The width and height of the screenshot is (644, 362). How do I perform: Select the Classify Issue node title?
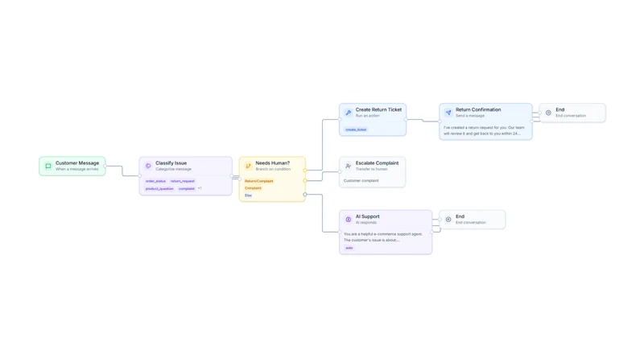click(171, 163)
